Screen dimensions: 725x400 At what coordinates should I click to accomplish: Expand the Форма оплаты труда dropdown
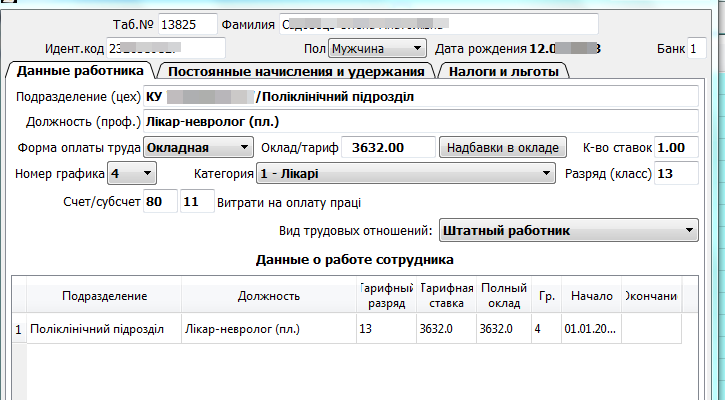[x=198, y=147]
